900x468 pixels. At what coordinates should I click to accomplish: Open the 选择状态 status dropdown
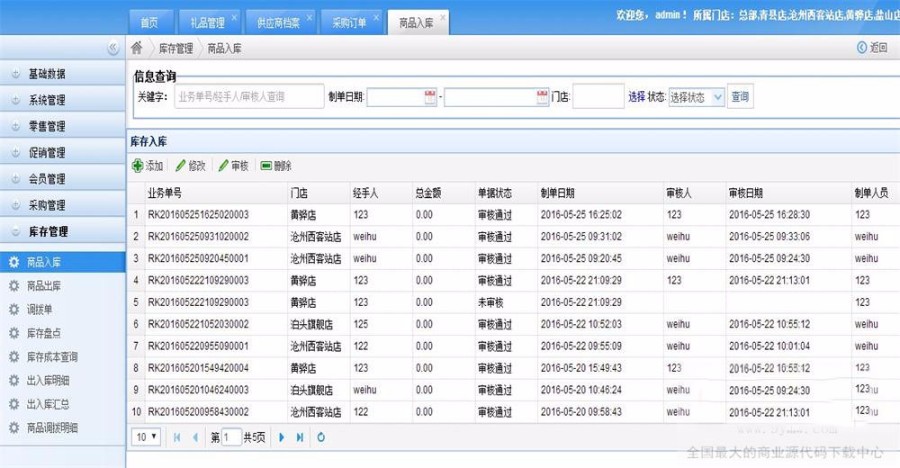click(696, 98)
